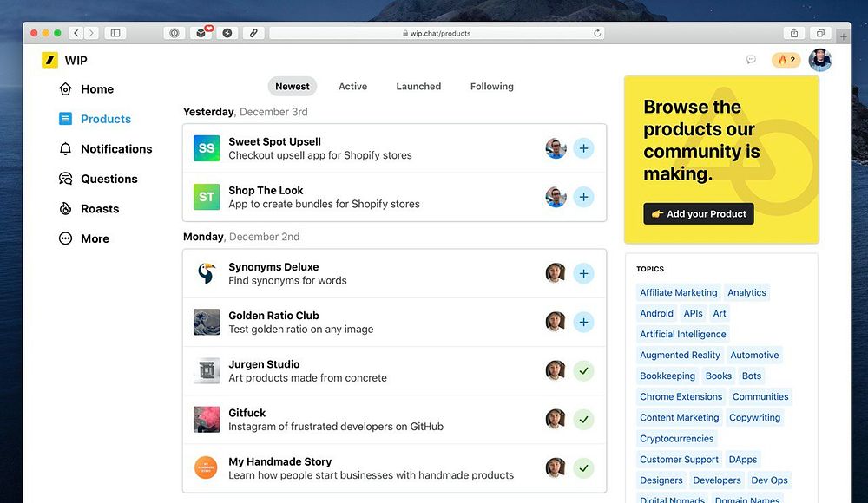Image resolution: width=868 pixels, height=503 pixels.
Task: Click the 1Password extension icon
Action: (174, 33)
